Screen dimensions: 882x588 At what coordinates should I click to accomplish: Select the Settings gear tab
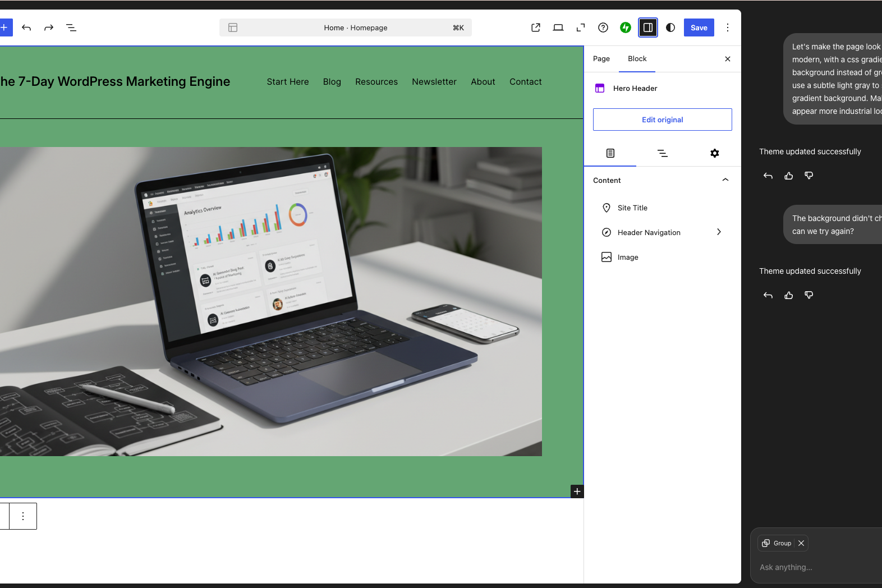[715, 153]
